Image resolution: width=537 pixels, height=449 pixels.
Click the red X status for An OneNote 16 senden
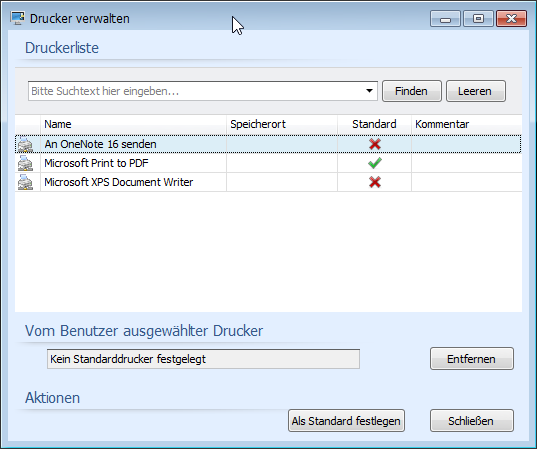tap(375, 144)
